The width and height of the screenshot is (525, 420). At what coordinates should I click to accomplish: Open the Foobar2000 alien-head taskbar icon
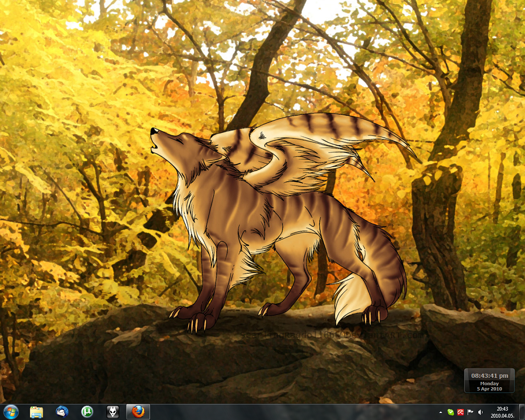(x=112, y=412)
